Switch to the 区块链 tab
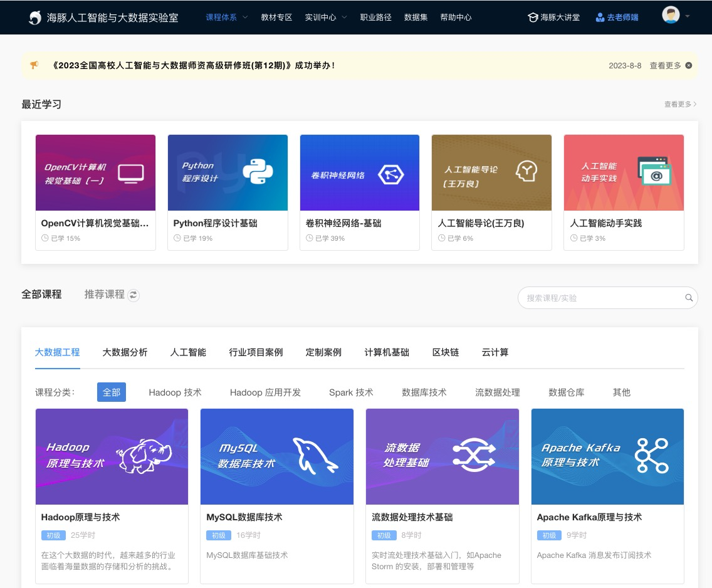712x588 pixels. (446, 352)
